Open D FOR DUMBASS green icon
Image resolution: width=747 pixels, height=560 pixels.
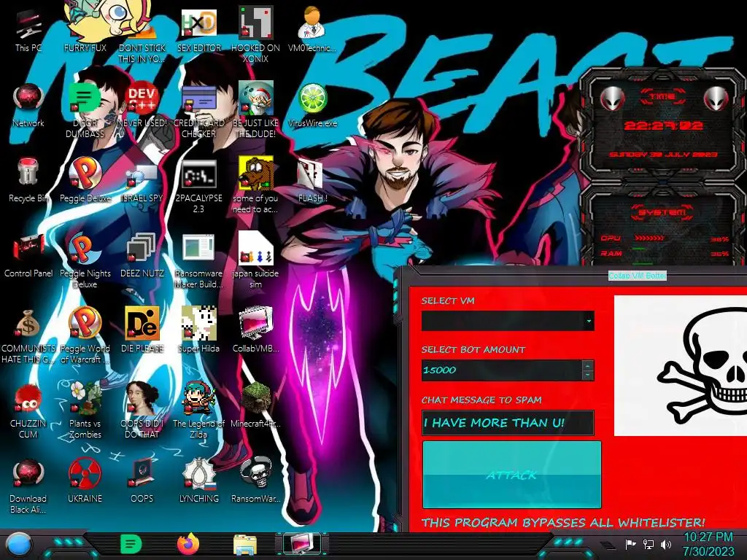[85, 109]
